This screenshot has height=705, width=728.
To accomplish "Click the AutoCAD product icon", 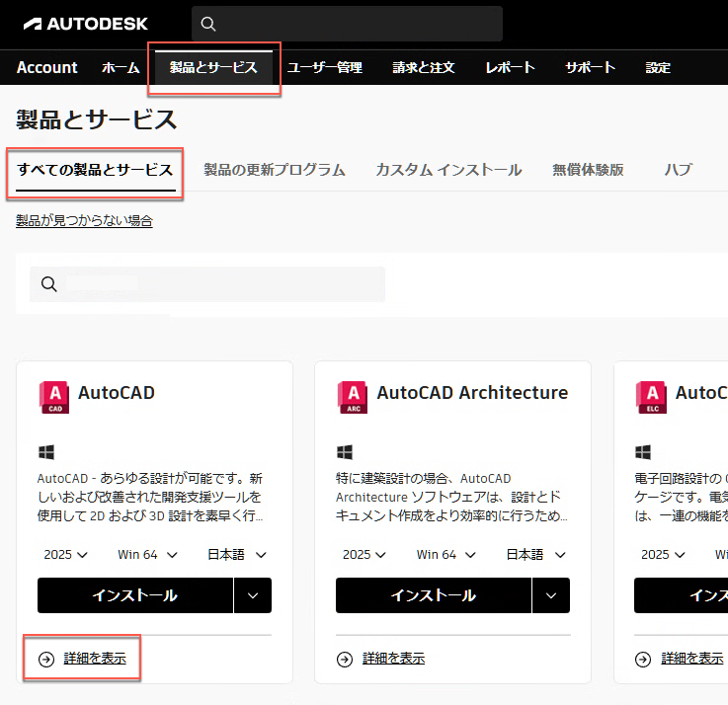I will coord(54,397).
